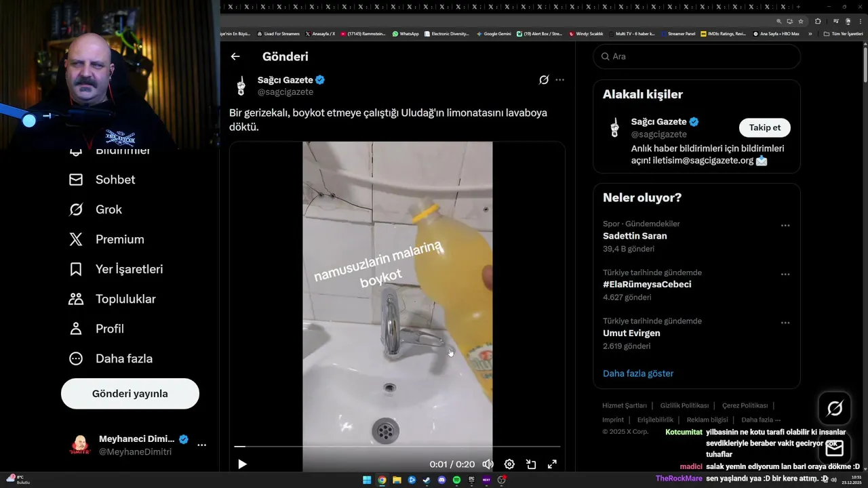Open Topluluklar in the sidebar
Screen dimensions: 868x488
point(113,299)
